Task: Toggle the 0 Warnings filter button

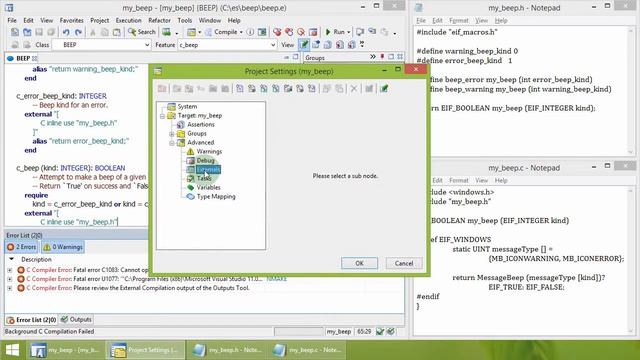Action: (x=63, y=247)
